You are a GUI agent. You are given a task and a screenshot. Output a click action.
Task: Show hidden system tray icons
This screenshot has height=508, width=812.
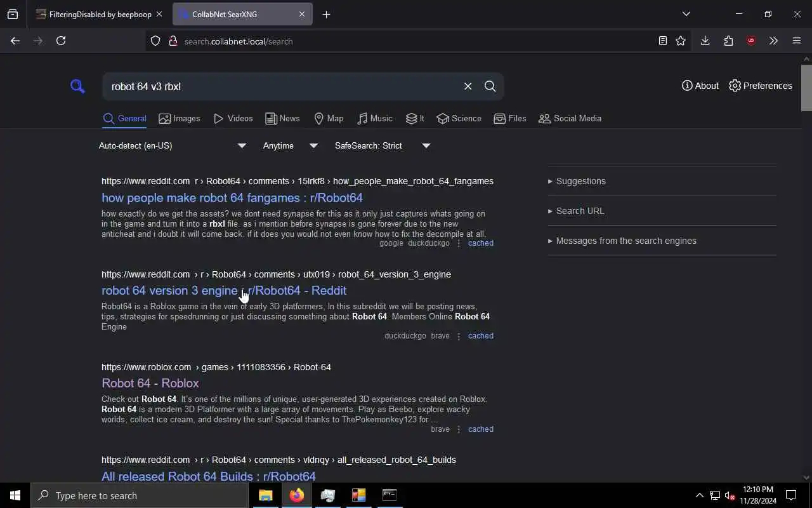tap(699, 495)
